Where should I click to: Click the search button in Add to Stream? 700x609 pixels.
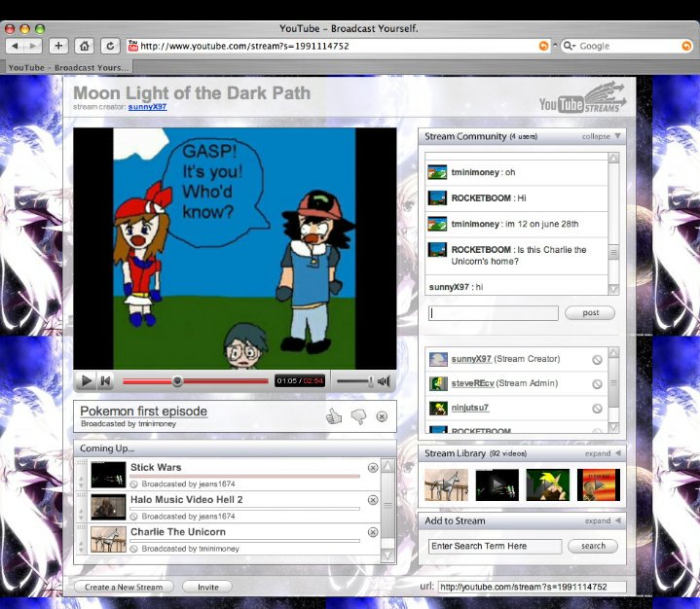[593, 546]
